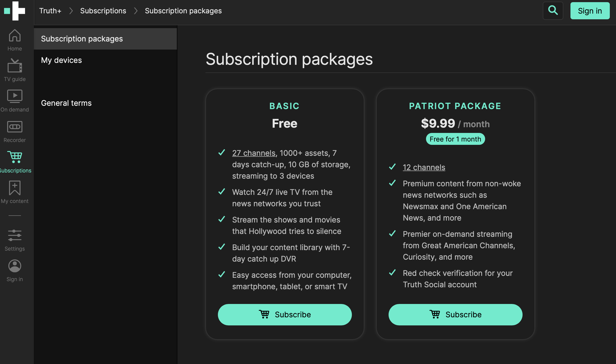The height and width of the screenshot is (364, 616).
Task: Click the search magnifier icon
Action: (x=553, y=11)
